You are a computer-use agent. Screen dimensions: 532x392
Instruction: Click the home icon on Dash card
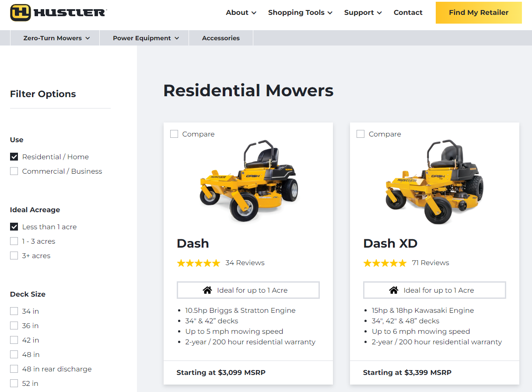point(207,290)
